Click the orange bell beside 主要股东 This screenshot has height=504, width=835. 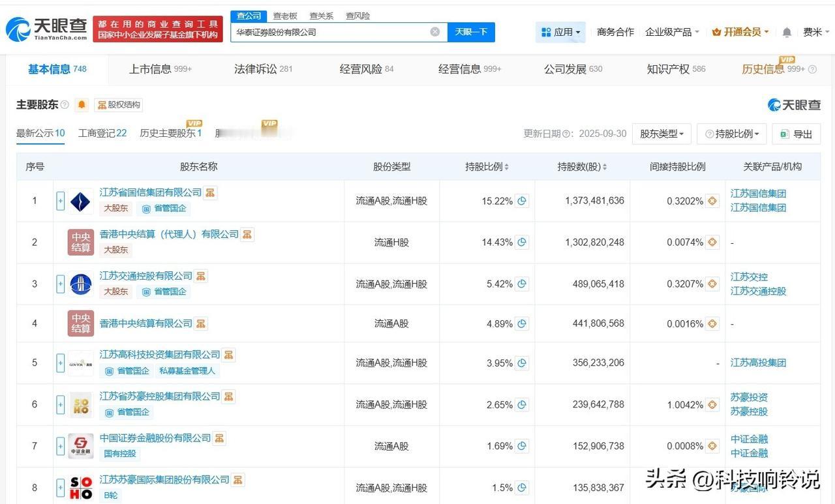point(82,104)
